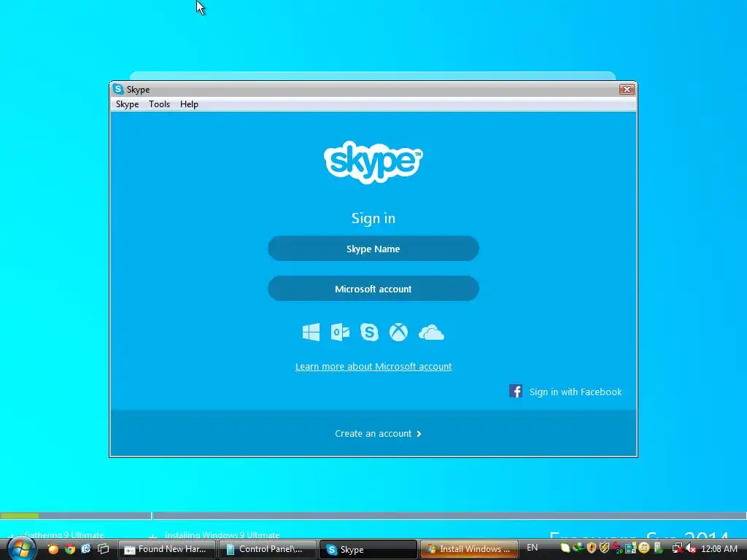This screenshot has height=560, width=747.
Task: Open Learn more about Microsoft account link
Action: pos(373,366)
